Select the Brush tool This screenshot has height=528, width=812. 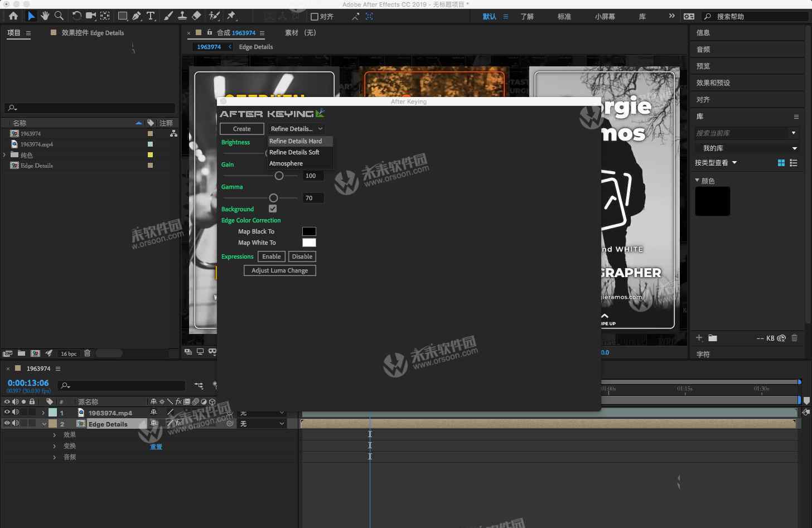point(168,16)
